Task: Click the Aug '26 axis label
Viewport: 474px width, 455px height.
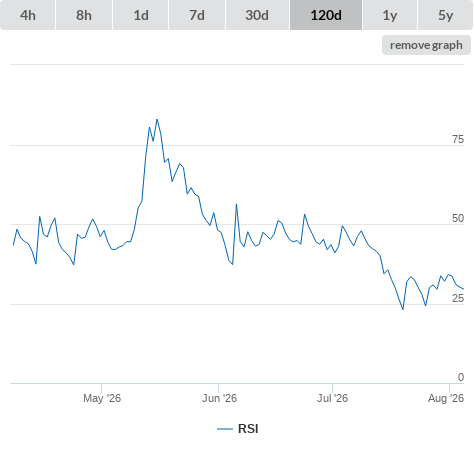Action: tap(446, 398)
